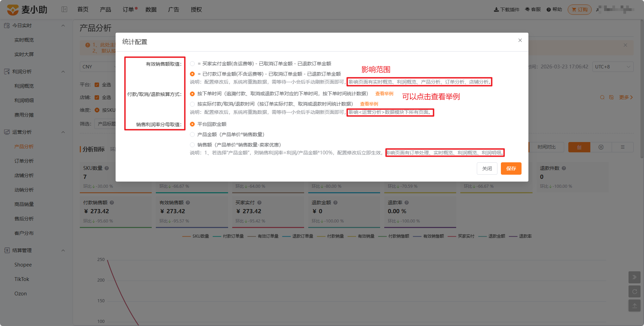
Task: Open the UTC+8 timezone dropdown
Action: pyautogui.click(x=613, y=67)
